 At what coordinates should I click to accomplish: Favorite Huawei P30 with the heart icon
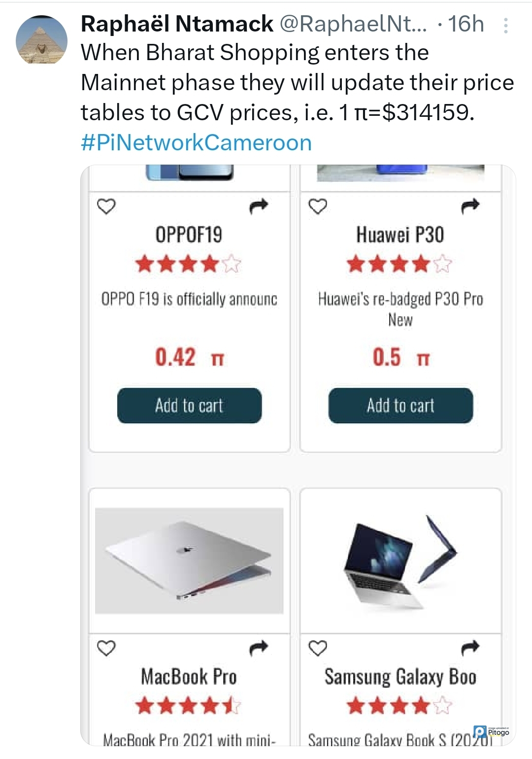coord(318,206)
